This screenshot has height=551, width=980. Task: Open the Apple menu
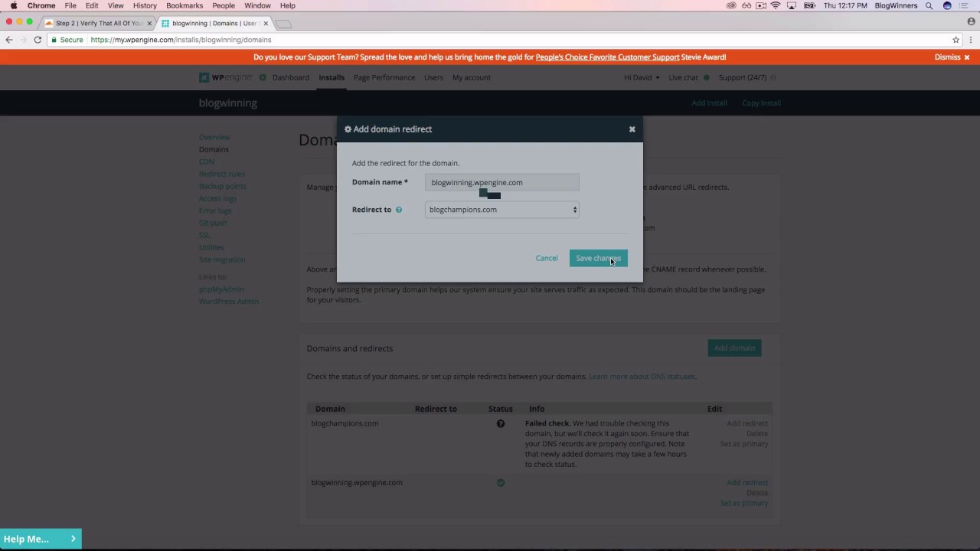click(x=14, y=5)
